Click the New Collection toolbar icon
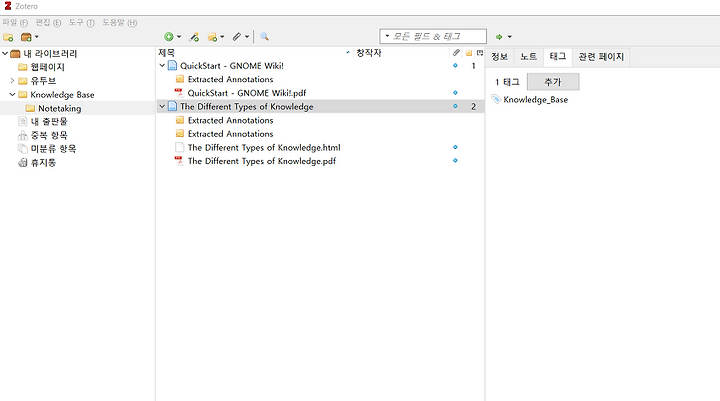Viewport: 720px width, 401px height. tap(8, 37)
